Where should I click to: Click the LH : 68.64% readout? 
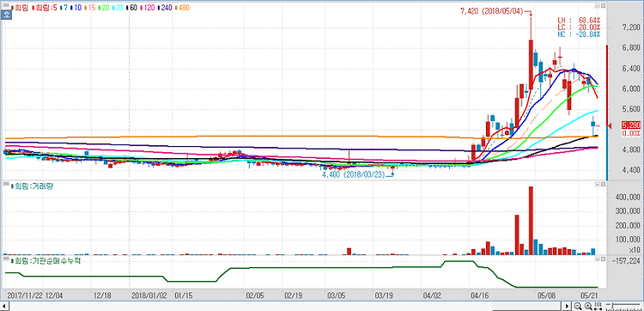point(580,19)
